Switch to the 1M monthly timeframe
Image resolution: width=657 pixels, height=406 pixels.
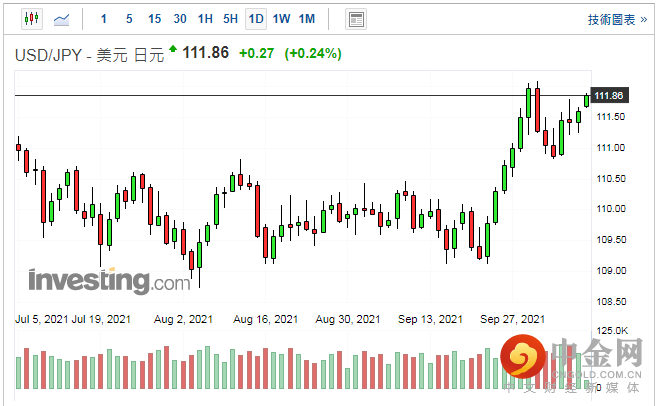pyautogui.click(x=307, y=19)
